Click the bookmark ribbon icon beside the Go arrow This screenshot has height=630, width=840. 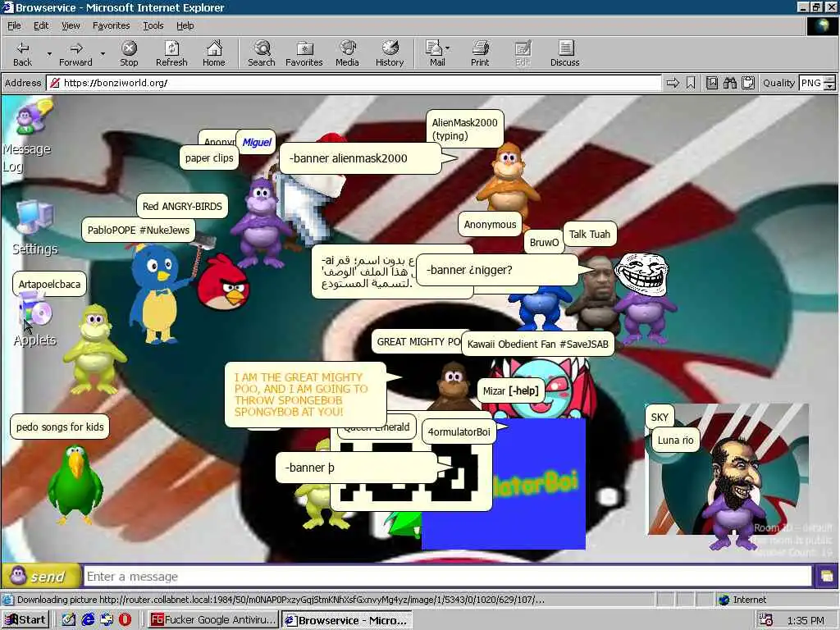coord(691,83)
